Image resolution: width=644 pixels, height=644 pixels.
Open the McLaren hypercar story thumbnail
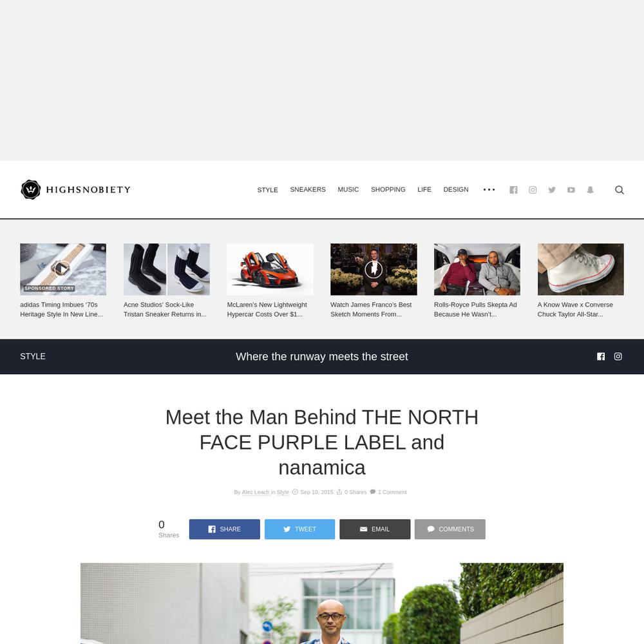(270, 269)
